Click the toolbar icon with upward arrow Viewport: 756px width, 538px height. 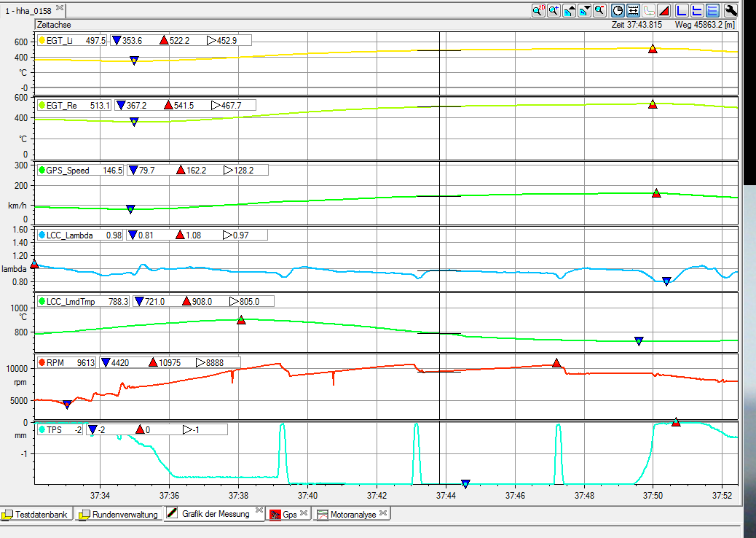click(570, 10)
